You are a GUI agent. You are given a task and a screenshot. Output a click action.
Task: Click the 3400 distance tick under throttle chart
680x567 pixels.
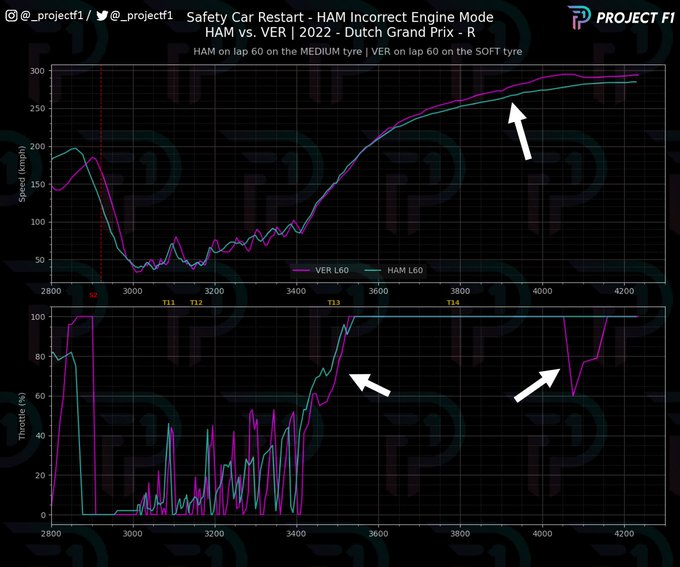click(x=296, y=533)
